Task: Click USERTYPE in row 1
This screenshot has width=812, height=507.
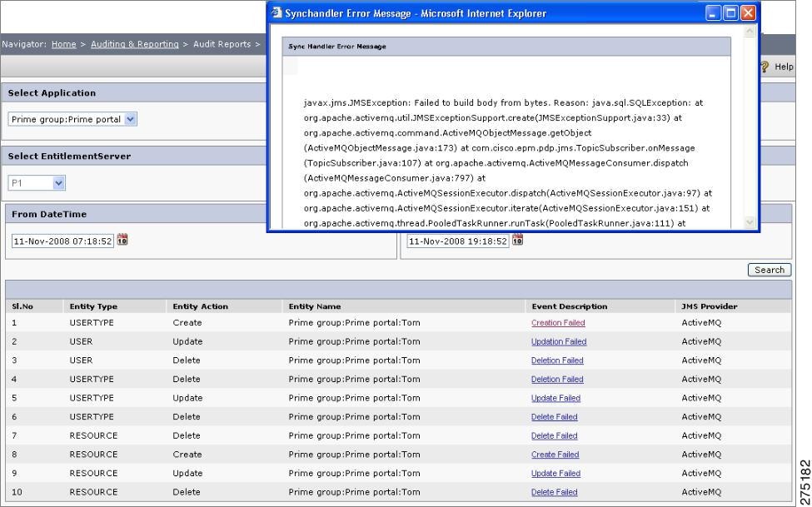Action: [x=92, y=323]
